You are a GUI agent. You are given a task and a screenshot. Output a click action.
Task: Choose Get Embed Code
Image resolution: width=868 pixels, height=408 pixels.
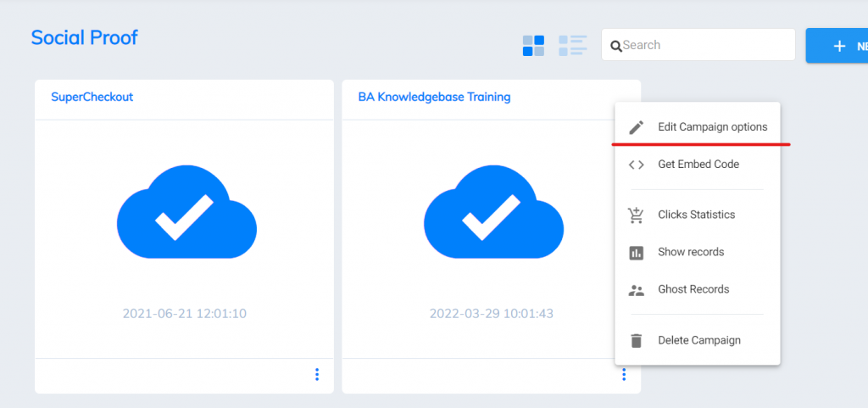pos(698,165)
